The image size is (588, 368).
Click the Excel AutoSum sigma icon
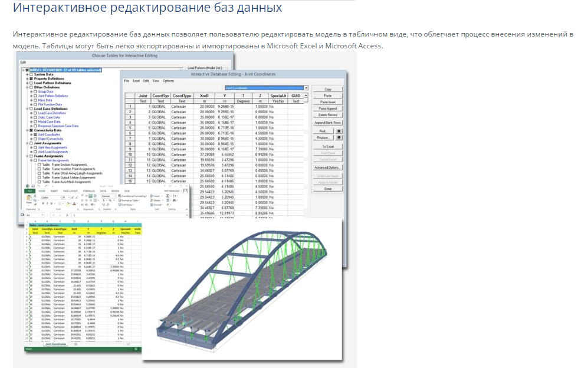tap(167, 196)
